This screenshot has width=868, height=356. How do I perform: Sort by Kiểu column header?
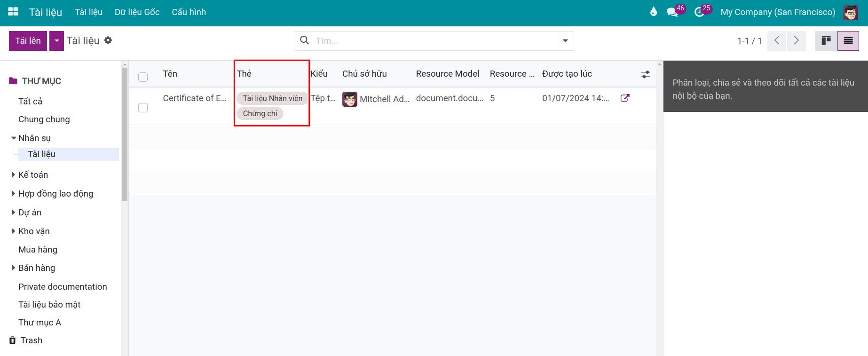point(319,74)
